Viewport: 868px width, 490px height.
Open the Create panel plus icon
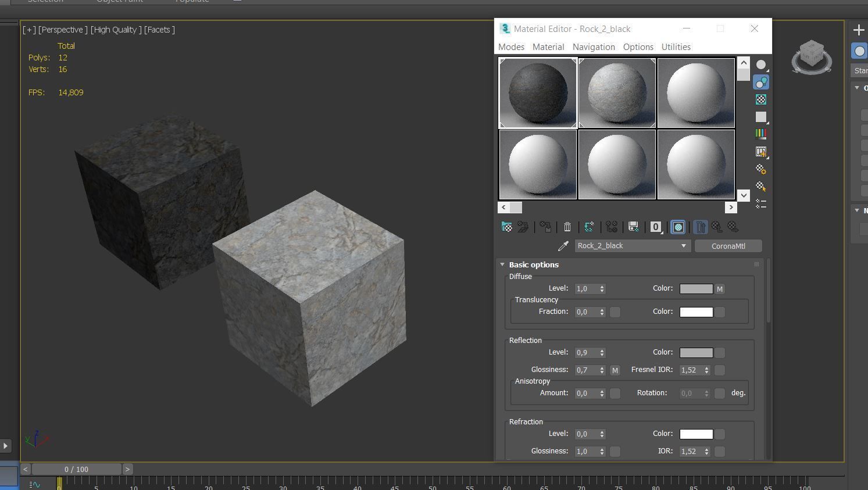pos(859,30)
